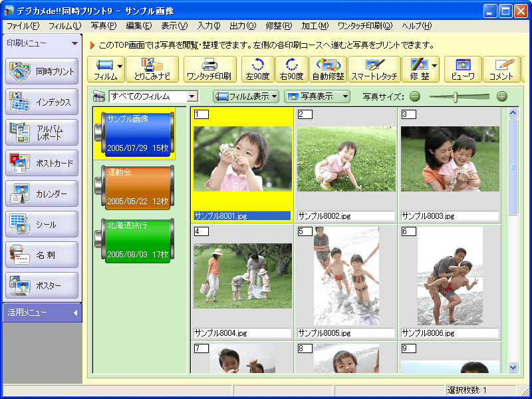Decrease photo size with minus button
Screen dimensions: 532x399
pos(415,96)
